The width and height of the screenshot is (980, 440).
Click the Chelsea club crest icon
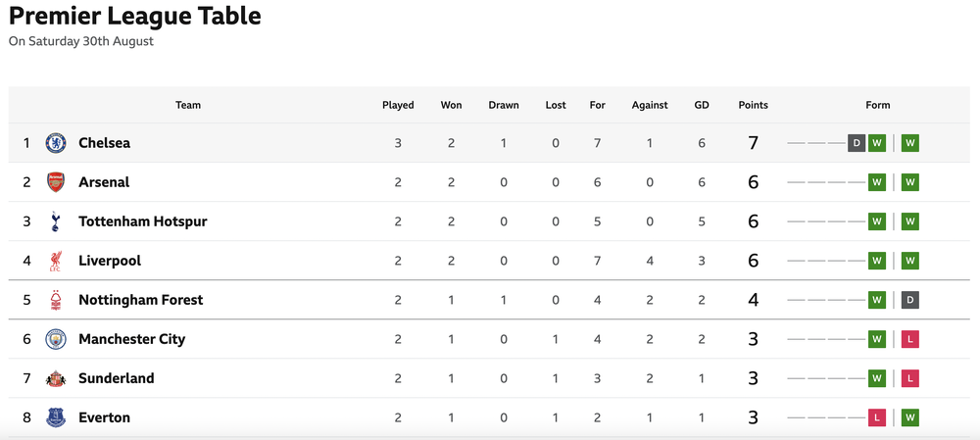56,143
